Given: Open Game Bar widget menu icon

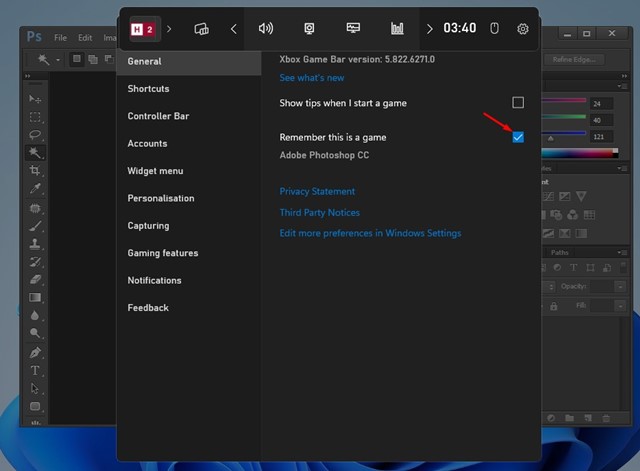Looking at the screenshot, I should (x=201, y=29).
